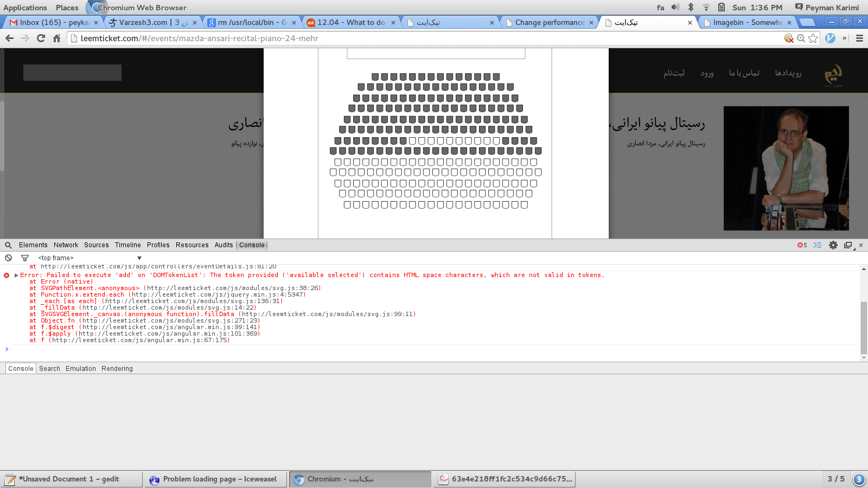868x488 pixels.
Task: Open the jquery.min.js:4:5347 source link
Action: tap(218, 295)
